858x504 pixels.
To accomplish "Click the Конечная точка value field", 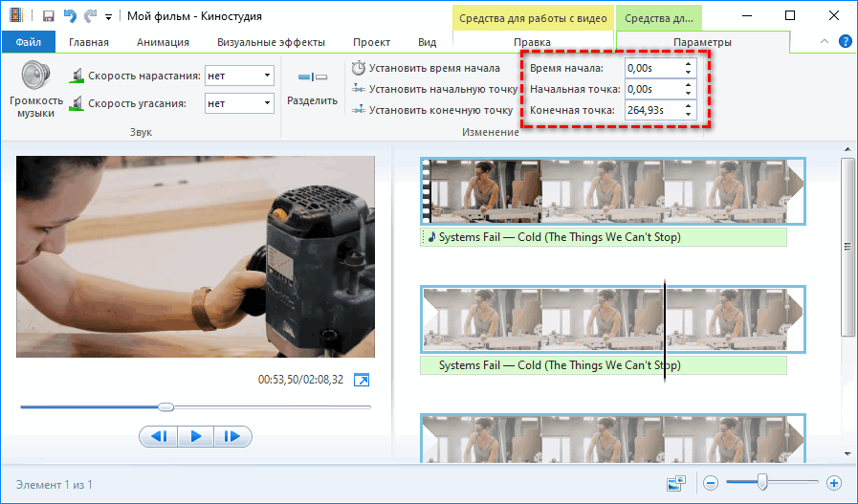I will [651, 111].
